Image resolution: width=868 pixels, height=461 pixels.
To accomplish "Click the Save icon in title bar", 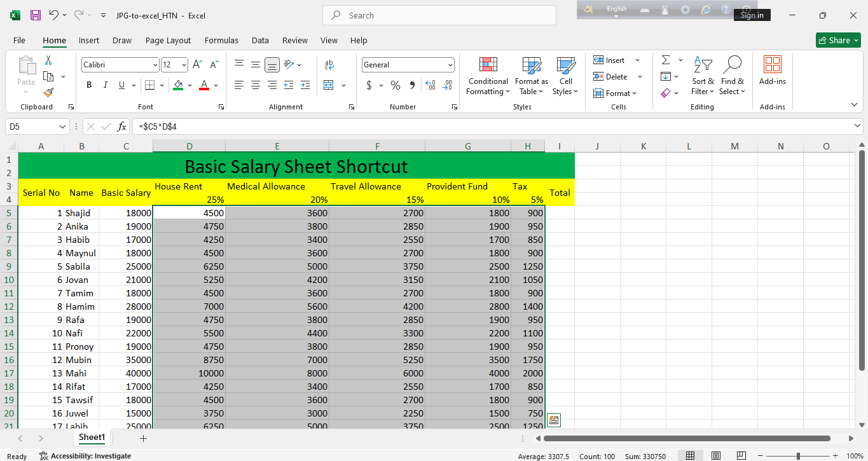I will (36, 15).
